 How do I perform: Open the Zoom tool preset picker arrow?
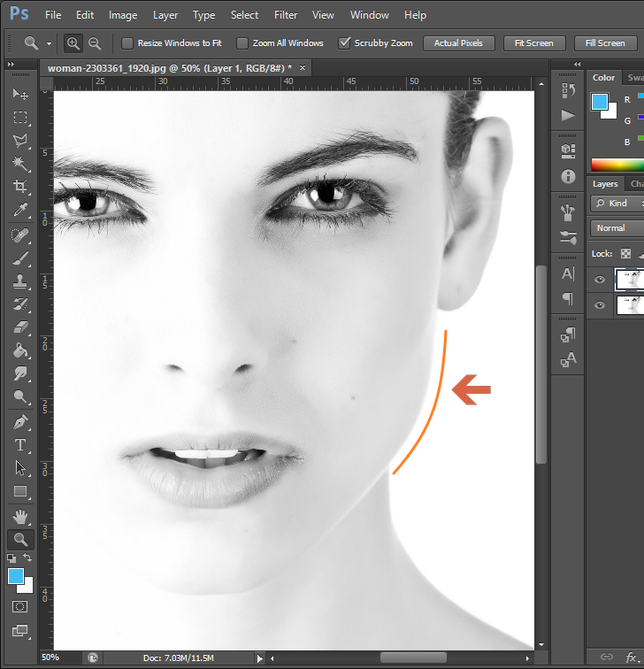49,43
